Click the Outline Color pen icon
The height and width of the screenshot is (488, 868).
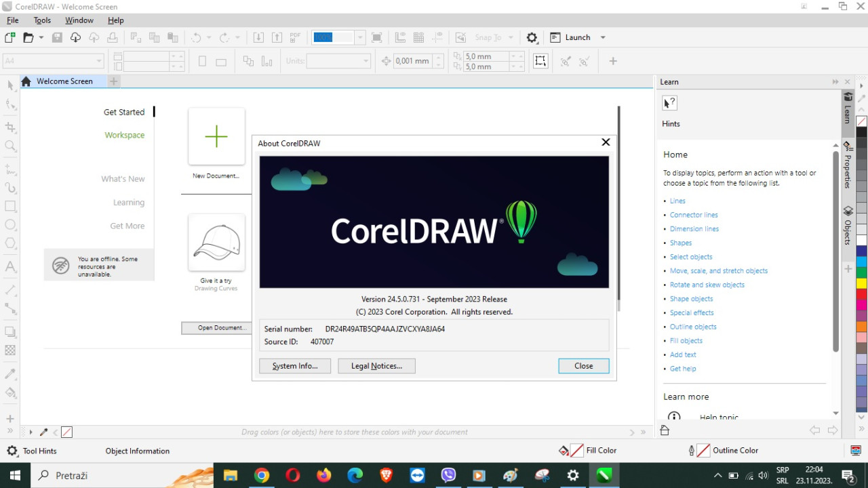tap(691, 451)
